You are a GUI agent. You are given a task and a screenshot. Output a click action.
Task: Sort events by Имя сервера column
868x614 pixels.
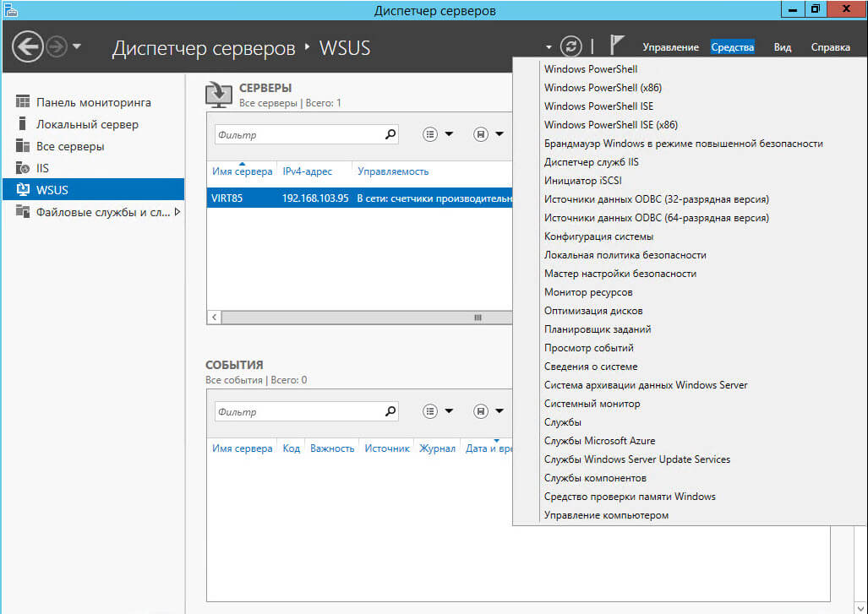click(x=242, y=448)
